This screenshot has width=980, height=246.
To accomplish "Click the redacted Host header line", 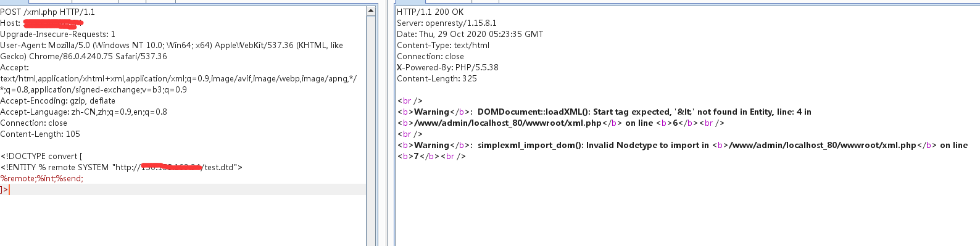I will 42,23.
